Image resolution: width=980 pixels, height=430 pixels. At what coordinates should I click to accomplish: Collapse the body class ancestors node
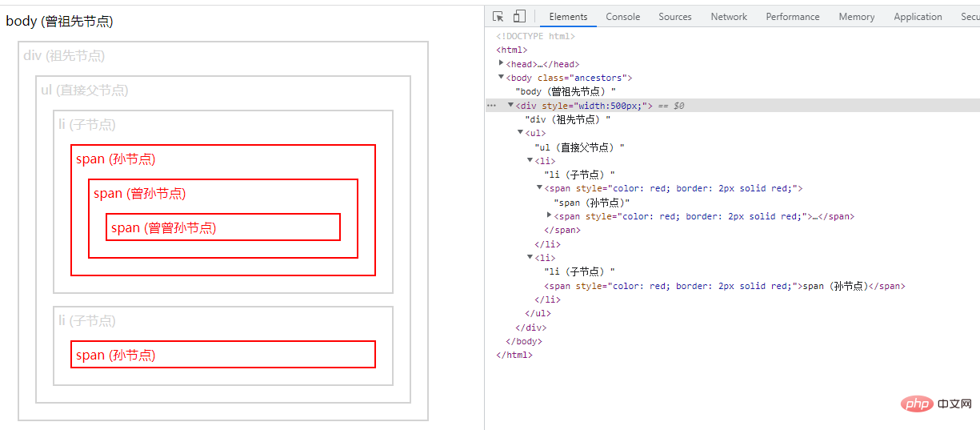[502, 78]
